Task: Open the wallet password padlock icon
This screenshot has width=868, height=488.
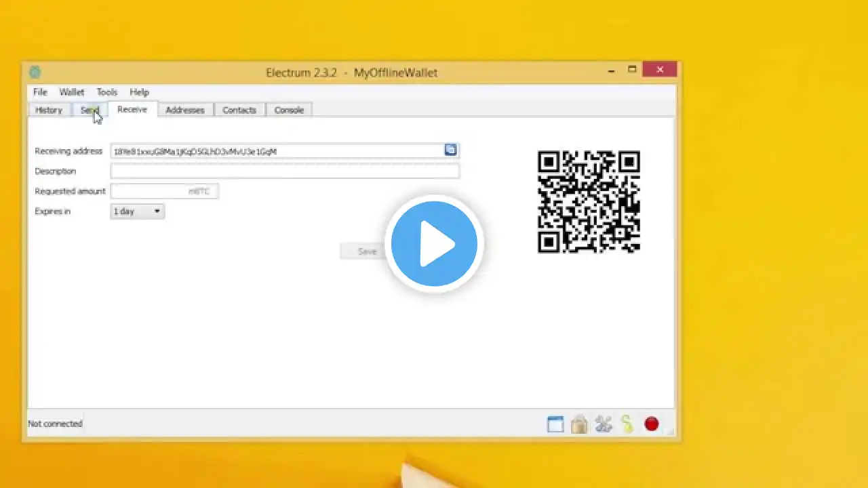Action: click(579, 424)
